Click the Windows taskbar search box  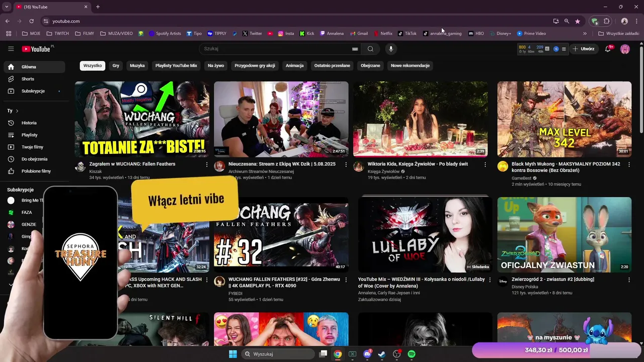tap(278, 354)
